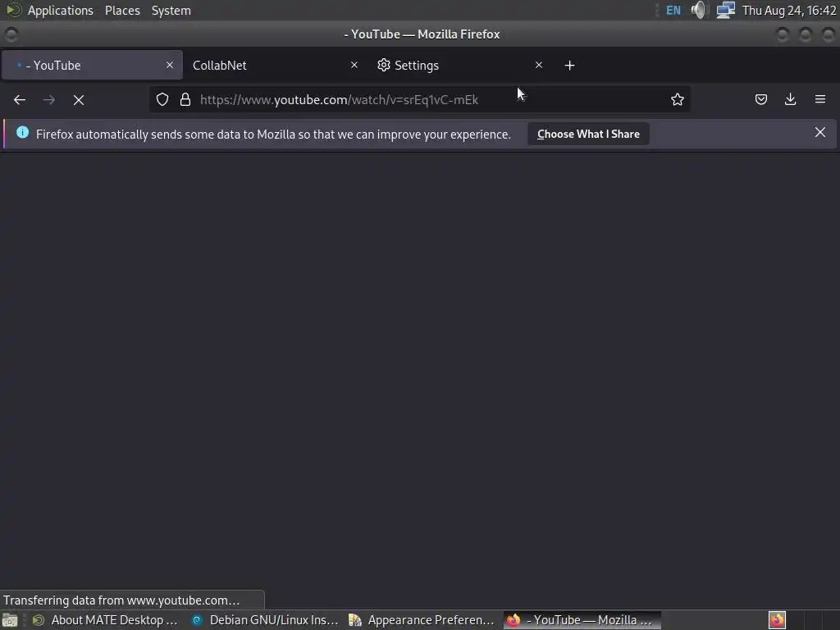Open the network connection icon in panel
Screen dimensions: 840x630
coord(725,10)
